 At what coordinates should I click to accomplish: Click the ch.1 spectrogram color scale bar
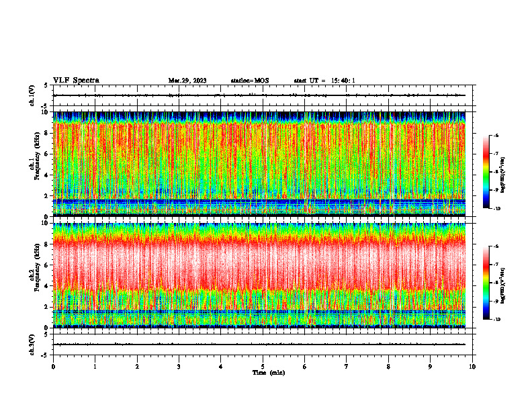tap(486, 172)
